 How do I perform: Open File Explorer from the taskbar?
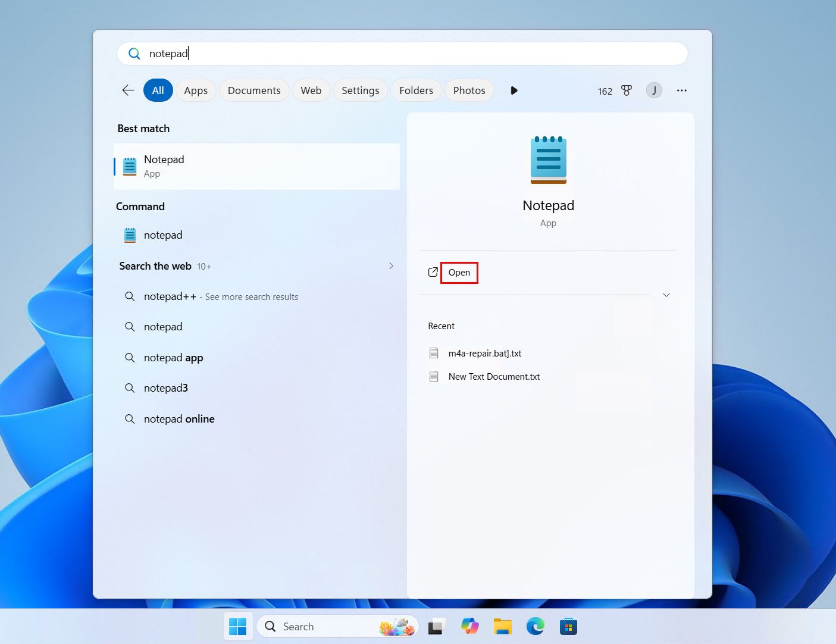pyautogui.click(x=502, y=627)
